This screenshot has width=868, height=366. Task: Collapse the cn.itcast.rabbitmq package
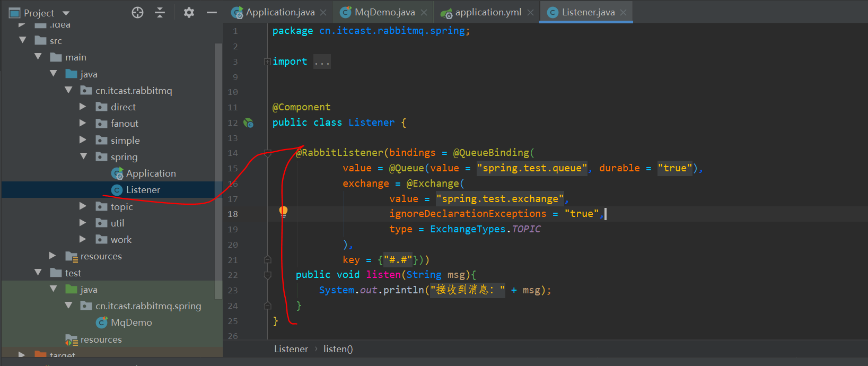(68, 90)
